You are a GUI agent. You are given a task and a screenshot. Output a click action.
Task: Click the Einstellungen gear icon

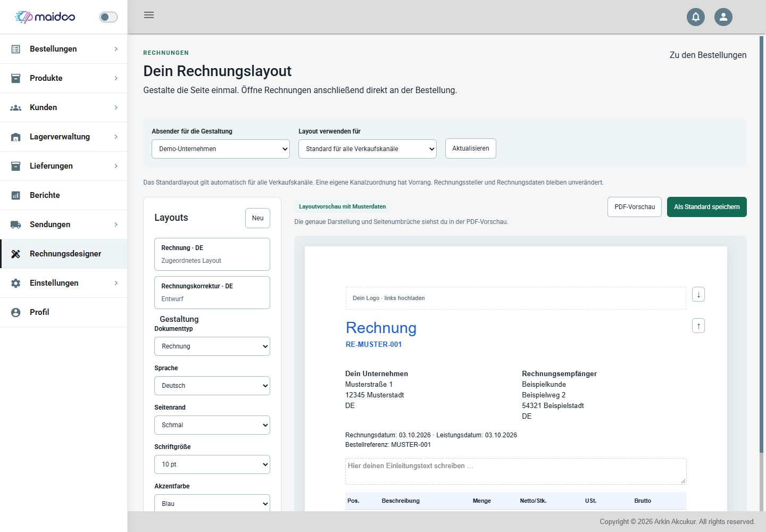(16, 283)
